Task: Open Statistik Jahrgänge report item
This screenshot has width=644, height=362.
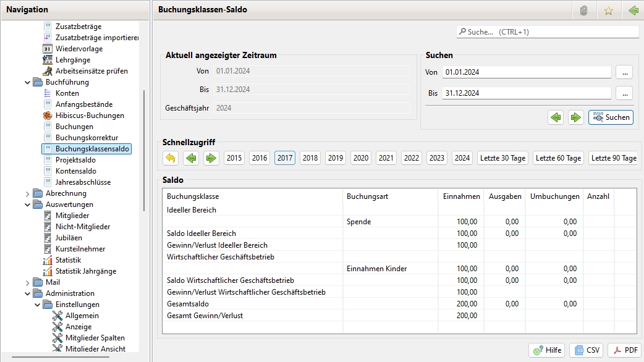Action: [85, 271]
